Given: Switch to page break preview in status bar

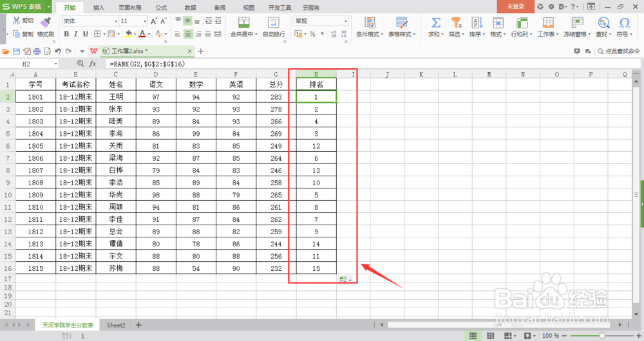Looking at the screenshot, I should click(x=490, y=336).
